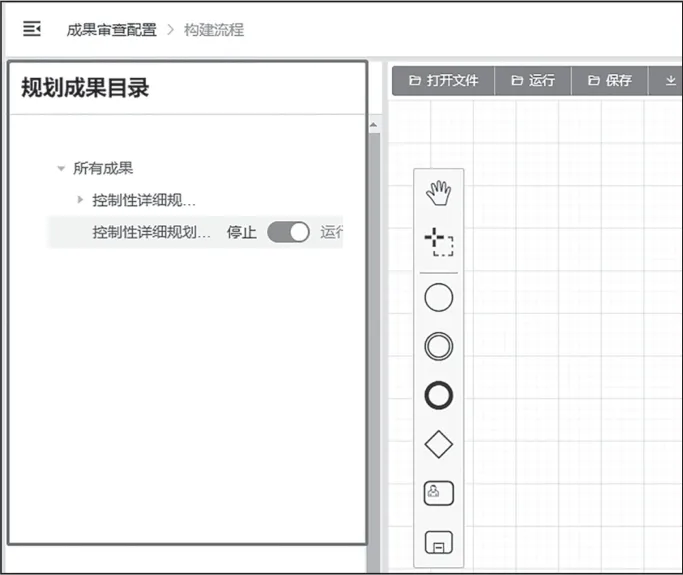
Task: Select the 控制性详细规划... row text
Action: tap(151, 232)
